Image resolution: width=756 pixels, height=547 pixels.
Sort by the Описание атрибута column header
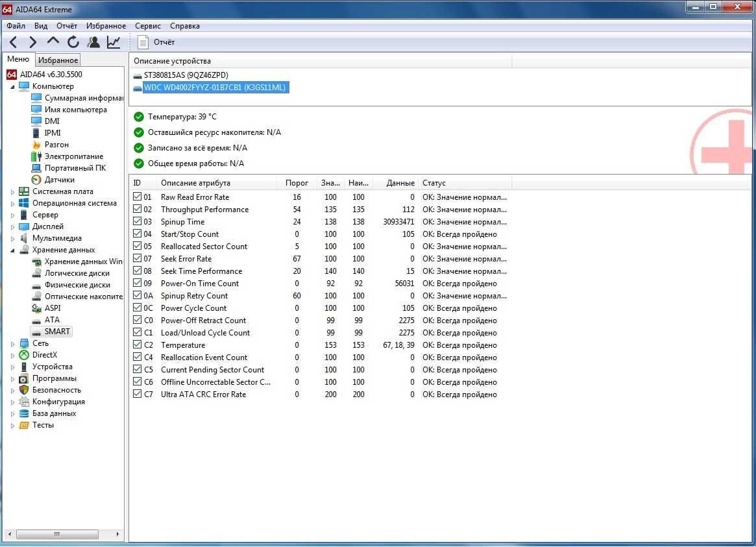pyautogui.click(x=217, y=183)
